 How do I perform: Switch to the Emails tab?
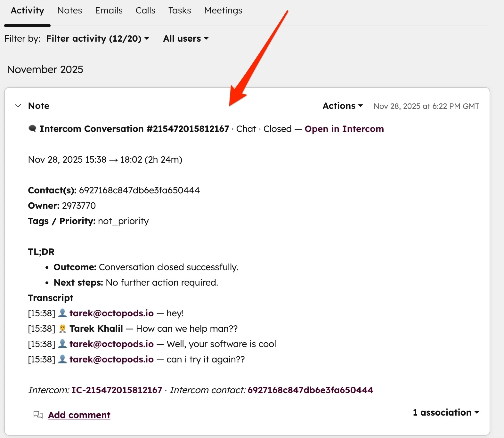109,11
